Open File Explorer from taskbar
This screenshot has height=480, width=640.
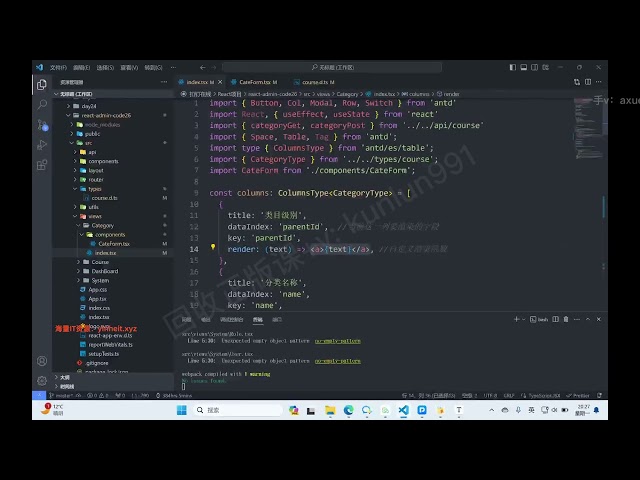tap(330, 410)
